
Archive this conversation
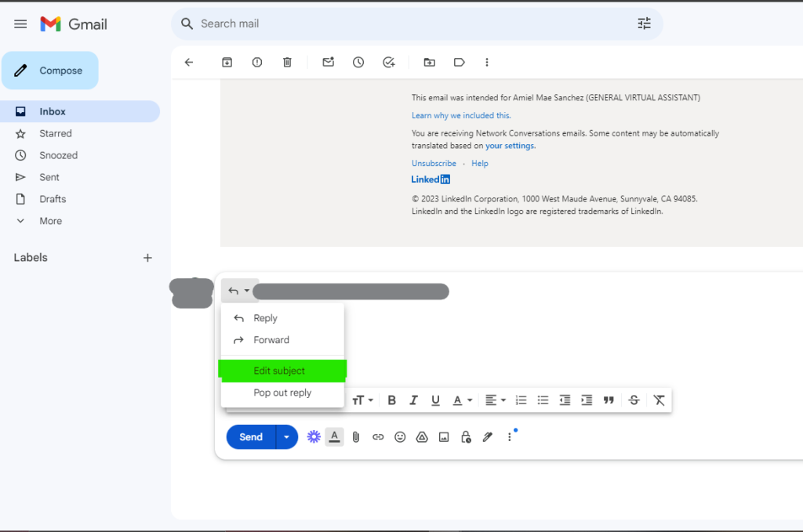(x=227, y=63)
